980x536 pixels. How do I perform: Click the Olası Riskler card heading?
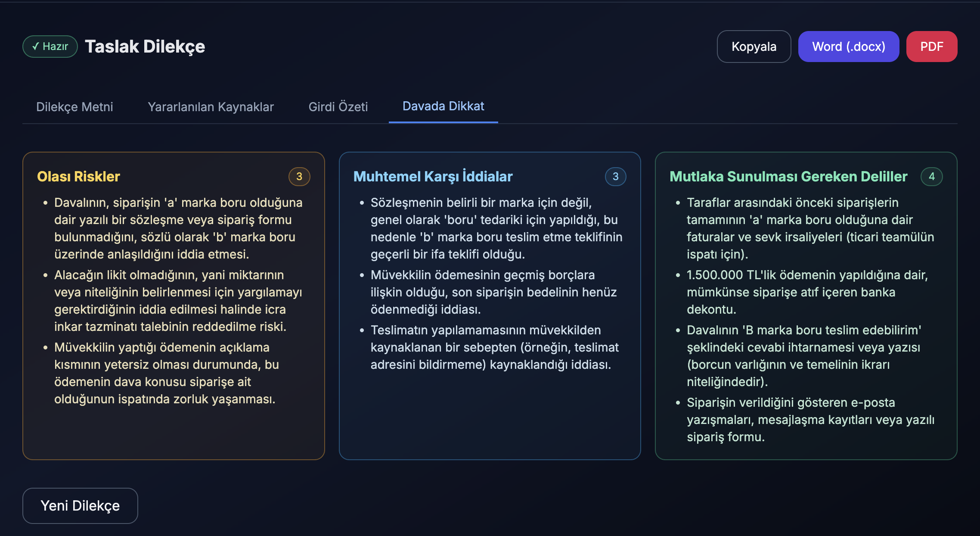(78, 177)
